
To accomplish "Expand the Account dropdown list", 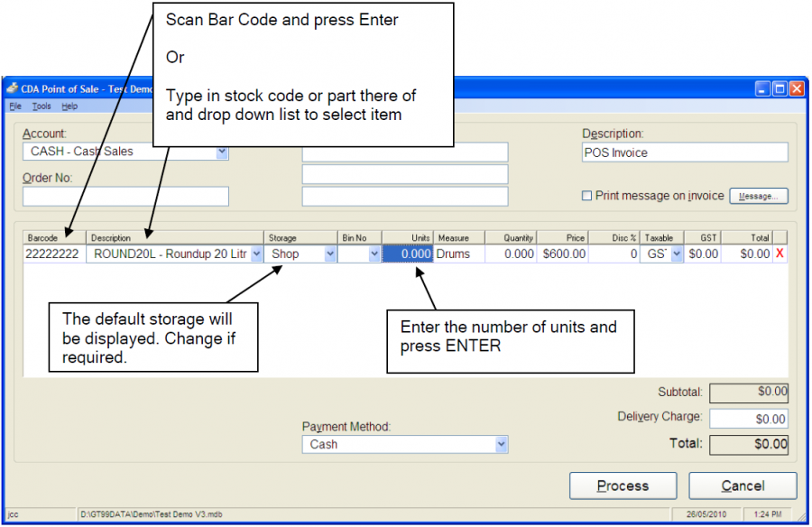I will tap(222, 153).
